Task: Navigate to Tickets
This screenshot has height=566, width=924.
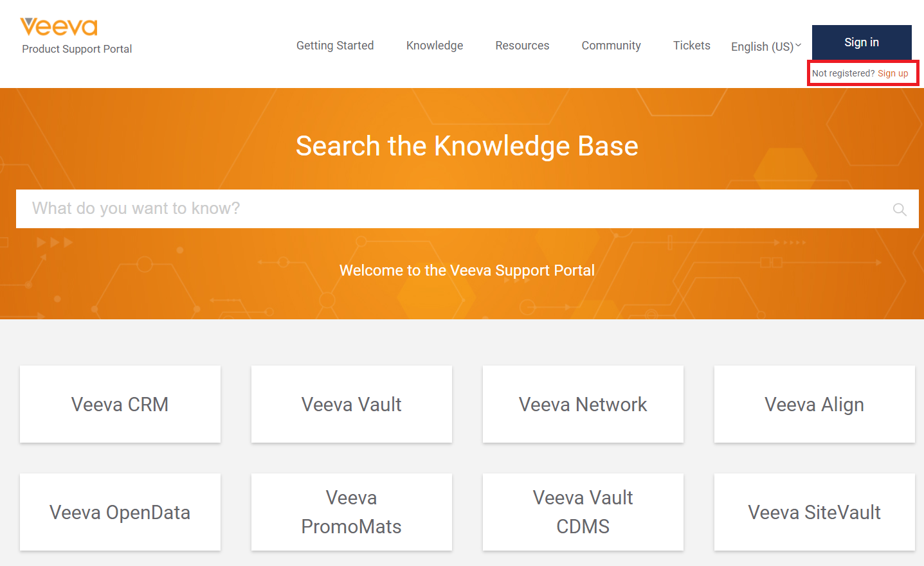Action: click(691, 46)
